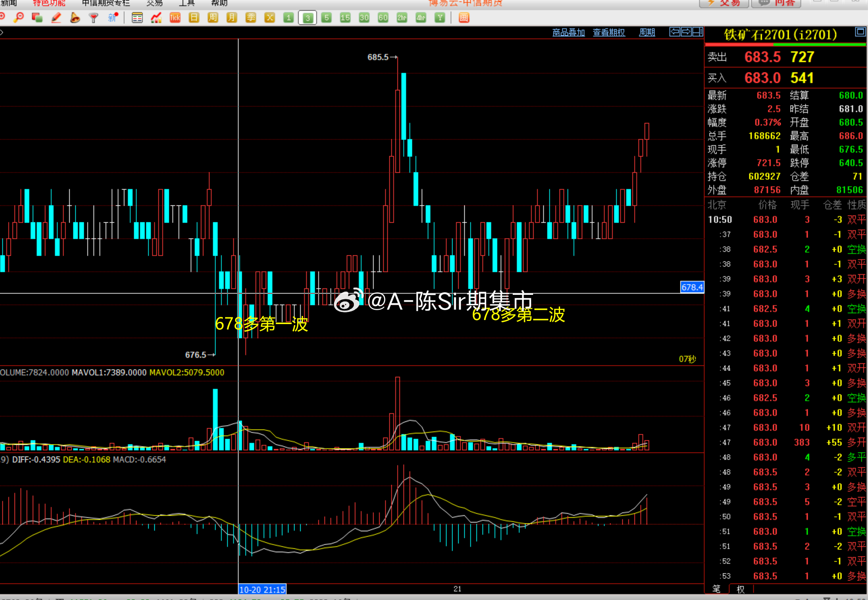Open the 中信期货专栏 menu
Viewport: 868px width, 600px height.
[106, 3]
